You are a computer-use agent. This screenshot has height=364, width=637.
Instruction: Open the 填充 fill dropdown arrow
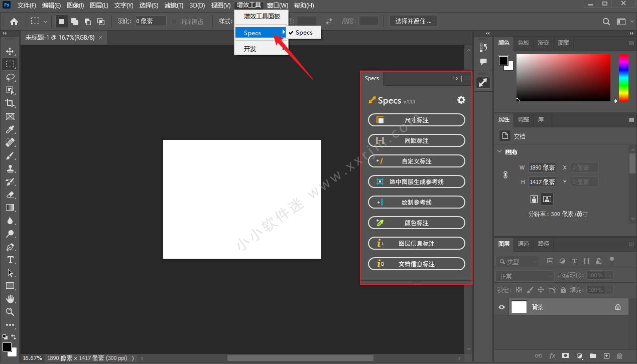pyautogui.click(x=610, y=290)
